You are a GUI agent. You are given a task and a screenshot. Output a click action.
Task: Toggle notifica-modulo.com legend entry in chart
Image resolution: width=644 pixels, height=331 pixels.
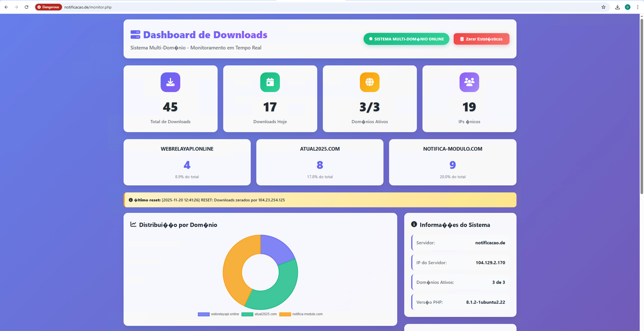coord(301,314)
